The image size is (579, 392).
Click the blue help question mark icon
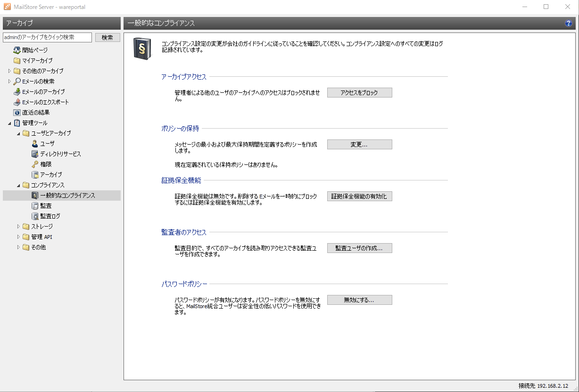[x=568, y=23]
